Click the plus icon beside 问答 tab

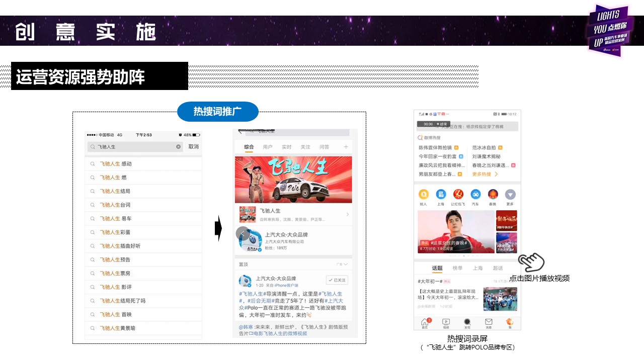(x=346, y=147)
